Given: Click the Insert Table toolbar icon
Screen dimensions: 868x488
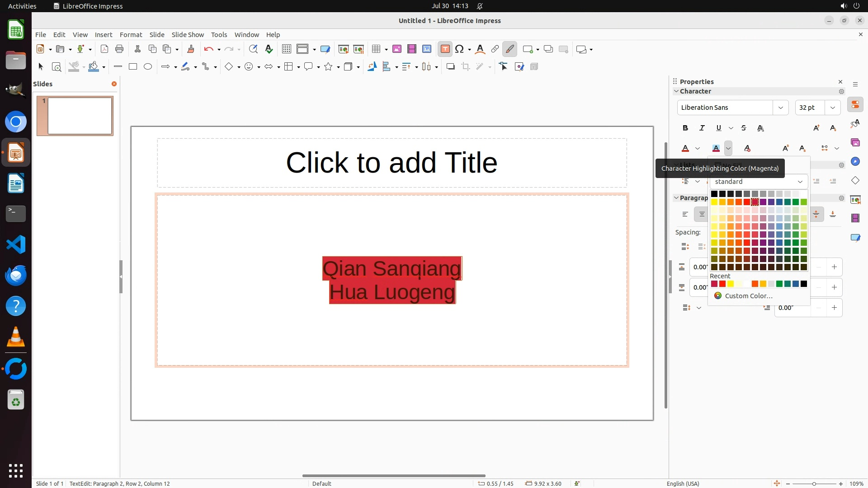Looking at the screenshot, I should pyautogui.click(x=376, y=49).
